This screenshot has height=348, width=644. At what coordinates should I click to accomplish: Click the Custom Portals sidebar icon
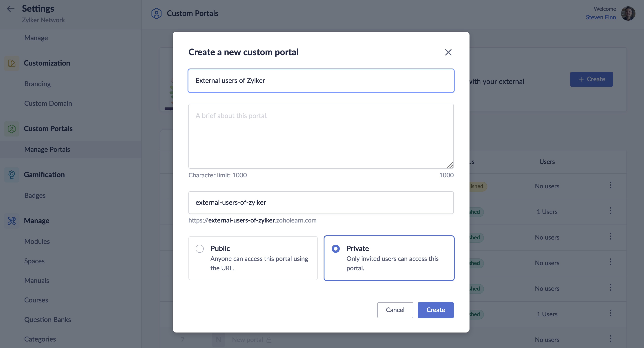tap(11, 129)
